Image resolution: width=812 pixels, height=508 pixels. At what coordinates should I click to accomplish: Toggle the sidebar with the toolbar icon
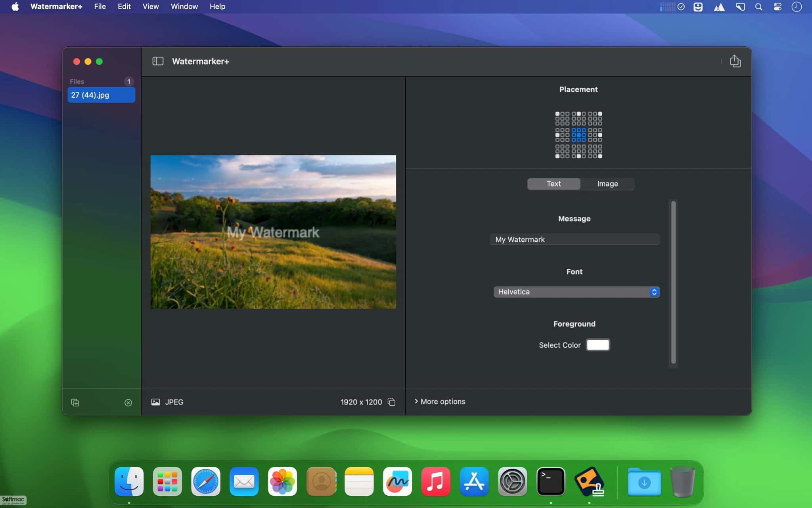pos(158,61)
